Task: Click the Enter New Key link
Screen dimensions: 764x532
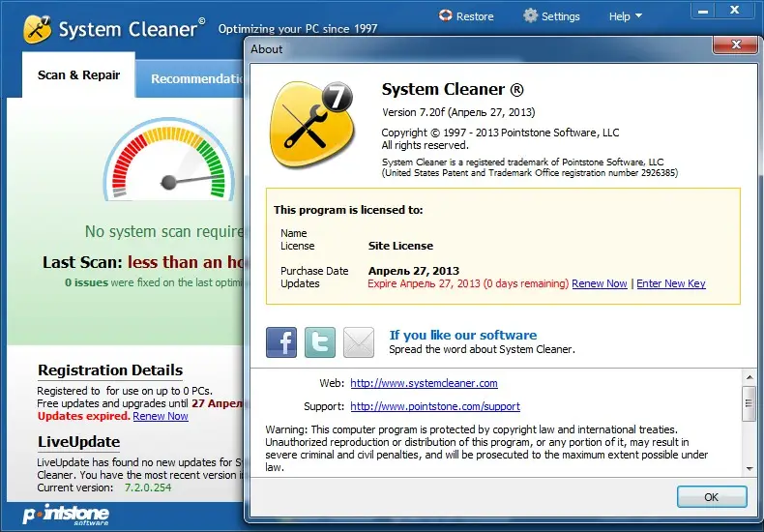Action: click(x=671, y=283)
